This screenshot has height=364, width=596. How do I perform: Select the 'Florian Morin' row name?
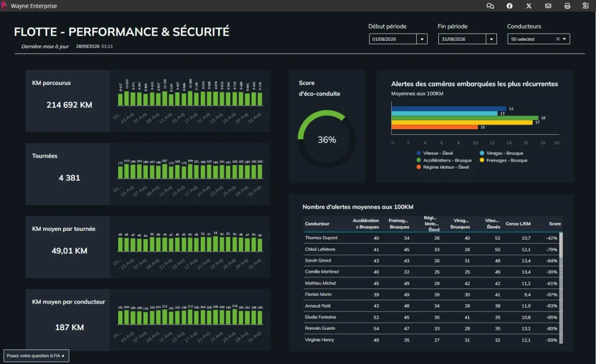pos(318,294)
